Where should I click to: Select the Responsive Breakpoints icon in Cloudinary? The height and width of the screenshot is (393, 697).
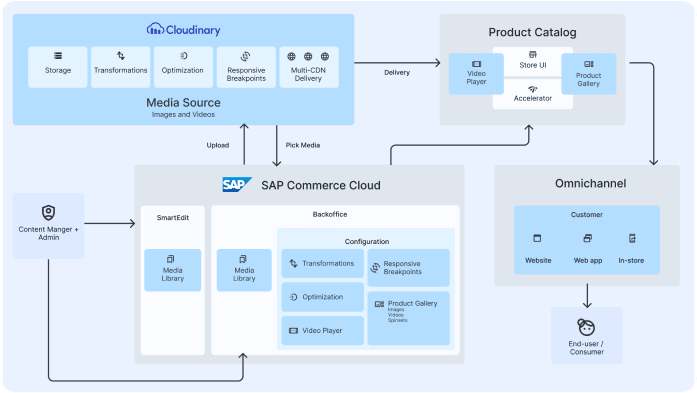pos(245,56)
